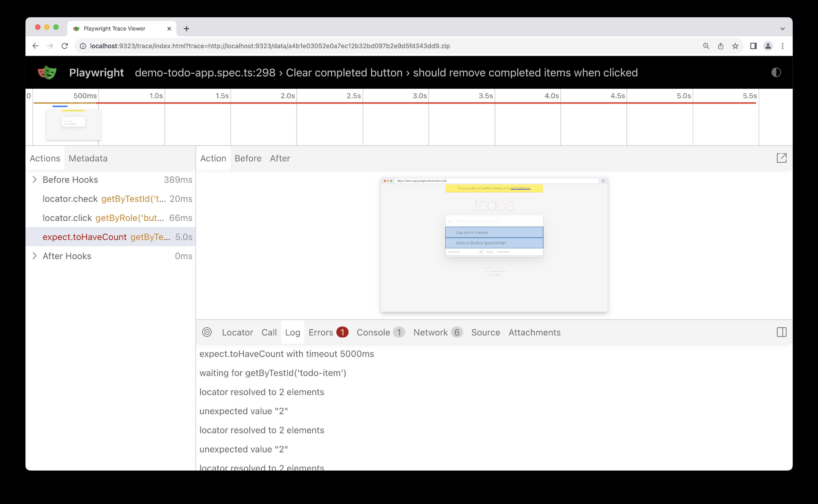Screen dimensions: 818x504
Task: Toggle the dark/light theme icon
Action: click(x=776, y=72)
